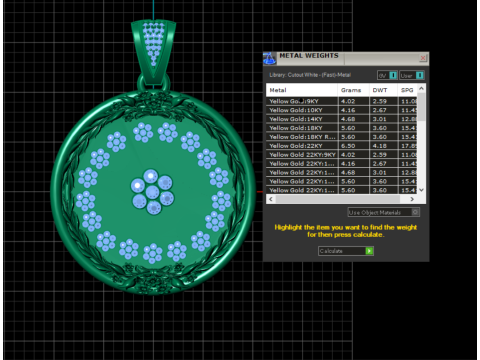Screen dimensions: 480x360
Task: Click the table scroll up arrow
Action: point(421,88)
